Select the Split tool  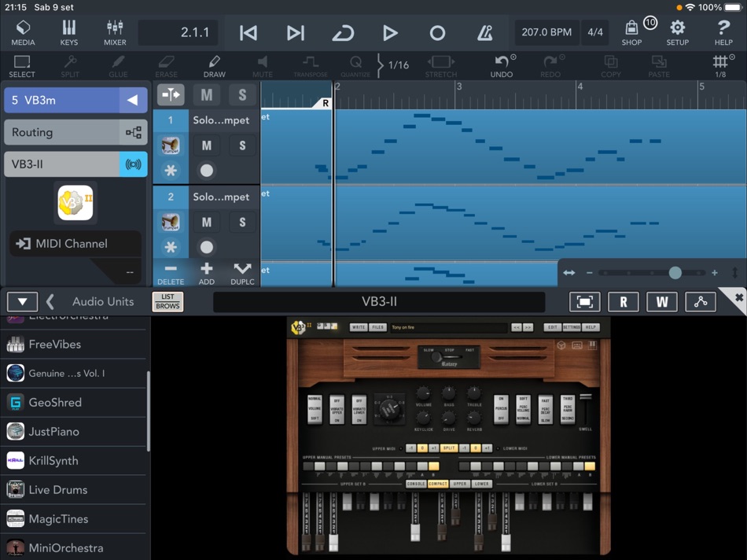pyautogui.click(x=69, y=66)
